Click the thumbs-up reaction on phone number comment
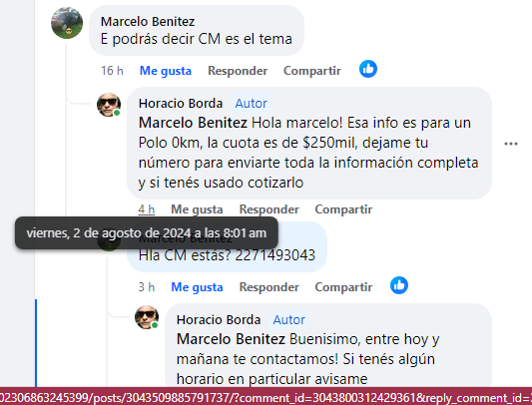The height and width of the screenshot is (405, 532). point(399,285)
